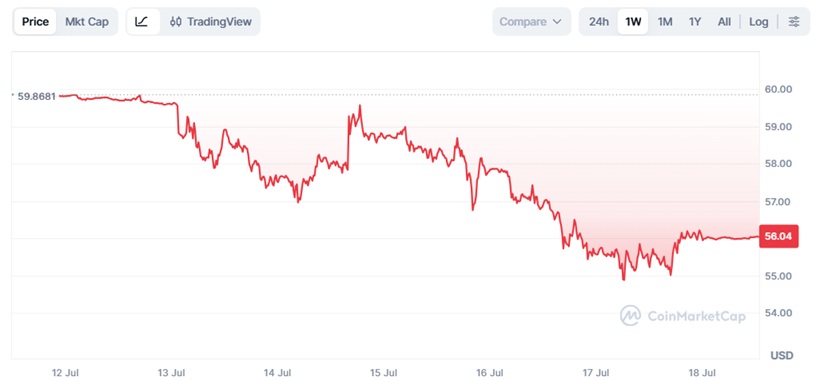
Task: Open the TradingView candlestick chart
Action: 211,22
